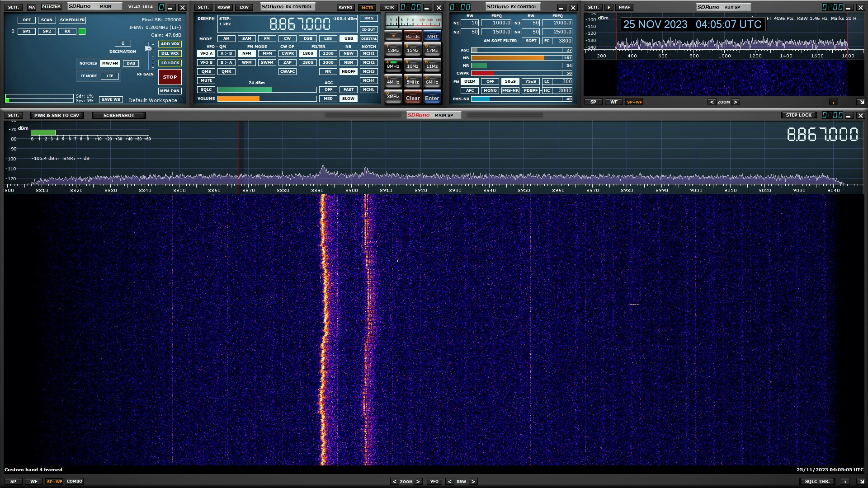Open the Bands selector in keypad
The width and height of the screenshot is (868, 488).
(x=412, y=36)
